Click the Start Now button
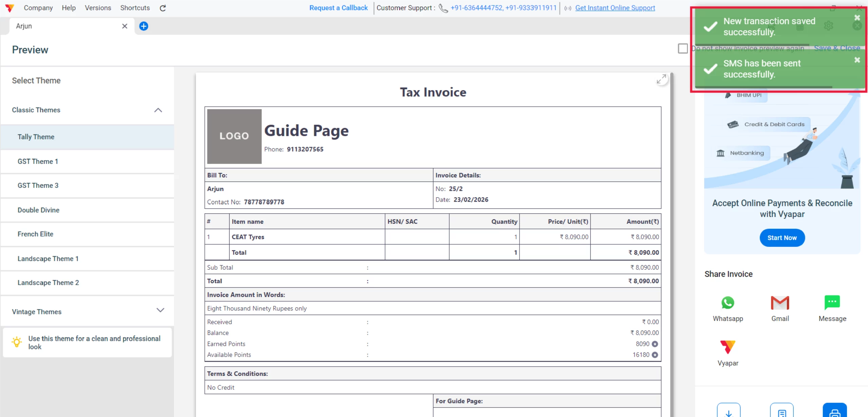Viewport: 868px width, 417px height. click(x=782, y=238)
